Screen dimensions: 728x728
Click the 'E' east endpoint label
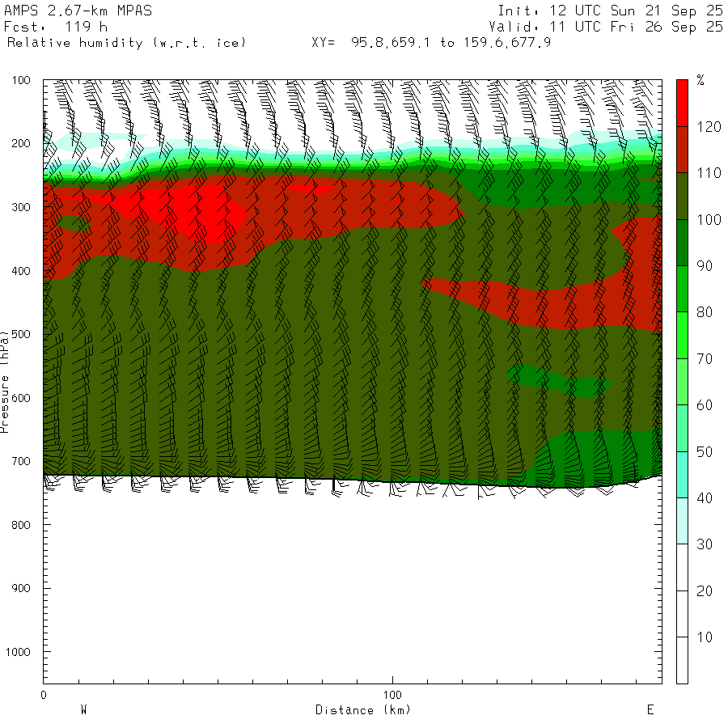click(650, 709)
